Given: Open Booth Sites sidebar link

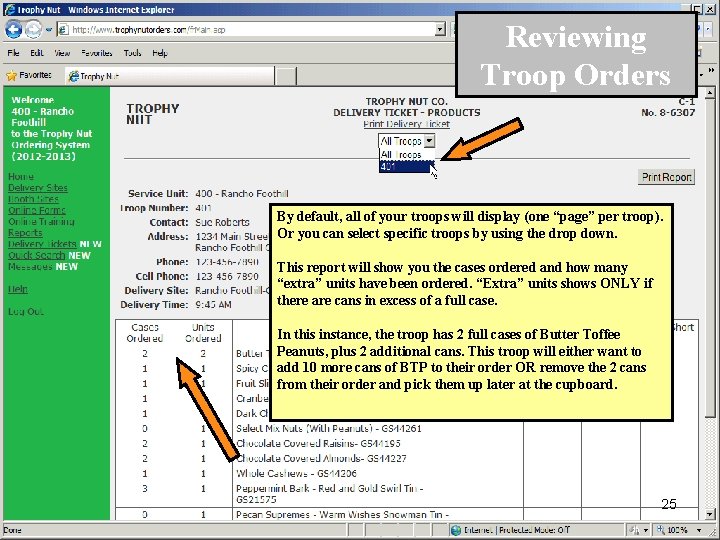Looking at the screenshot, I should click(x=33, y=199).
